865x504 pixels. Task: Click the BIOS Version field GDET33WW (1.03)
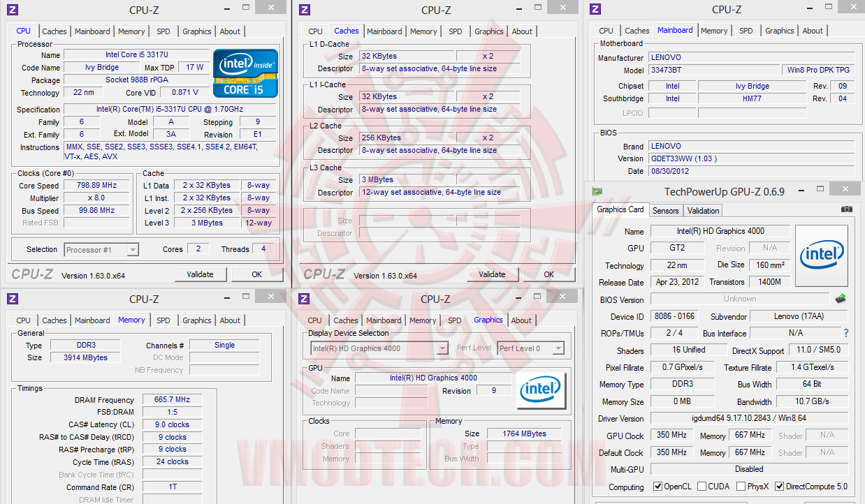pos(750,158)
